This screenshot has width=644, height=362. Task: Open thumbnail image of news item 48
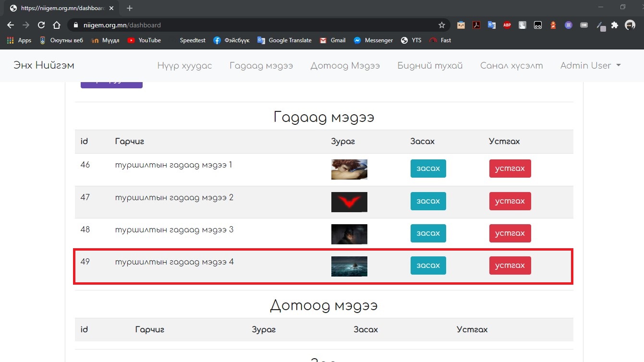(349, 234)
